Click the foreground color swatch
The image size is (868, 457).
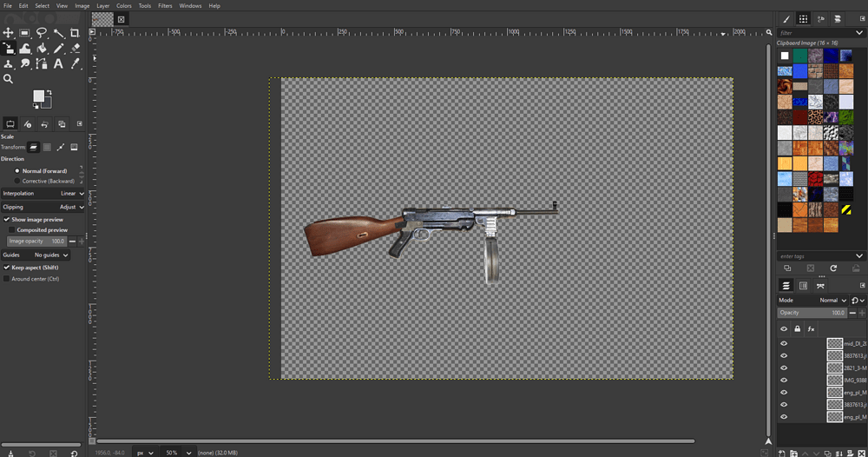(39, 96)
